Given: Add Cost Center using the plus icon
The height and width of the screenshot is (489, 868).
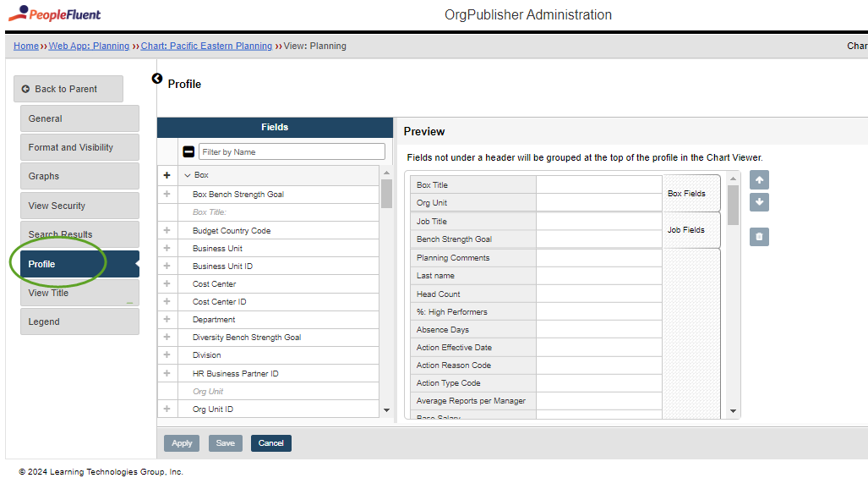Looking at the screenshot, I should point(167,283).
